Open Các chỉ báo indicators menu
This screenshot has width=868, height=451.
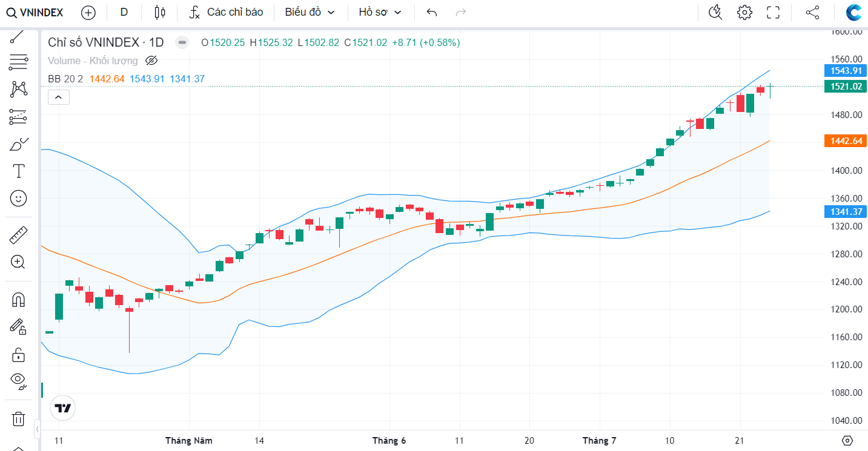tap(226, 12)
